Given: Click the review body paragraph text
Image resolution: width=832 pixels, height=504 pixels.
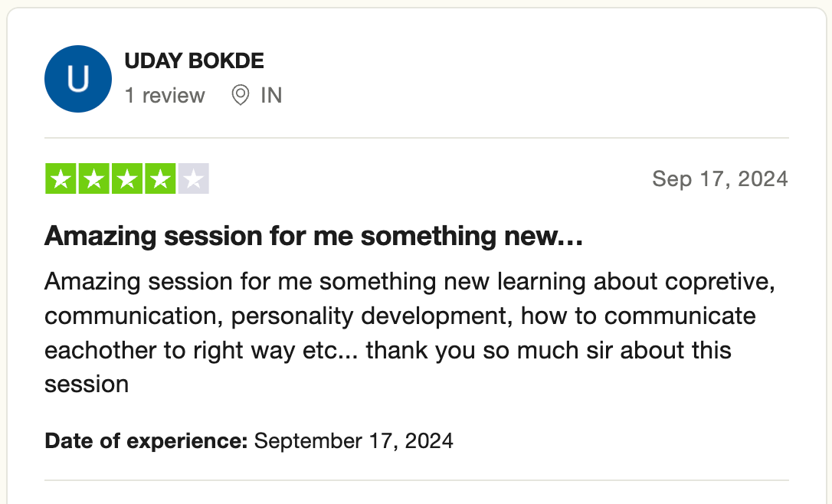Looking at the screenshot, I should tap(410, 332).
